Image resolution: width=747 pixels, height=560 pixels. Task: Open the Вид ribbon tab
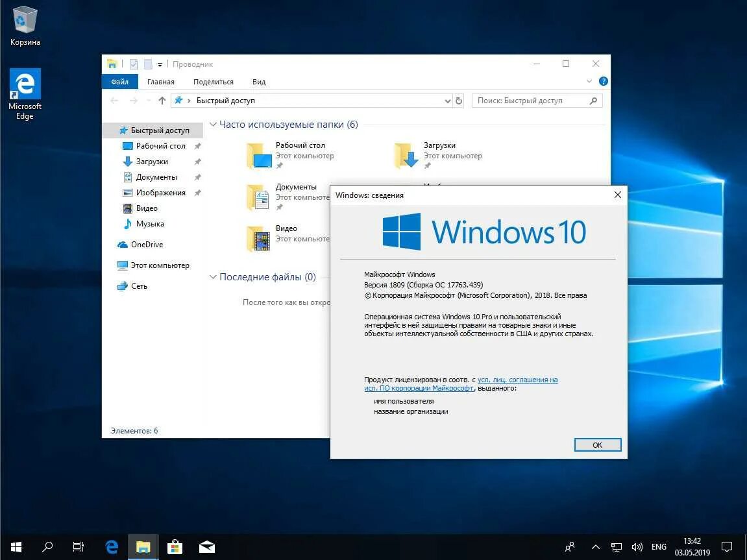point(259,82)
